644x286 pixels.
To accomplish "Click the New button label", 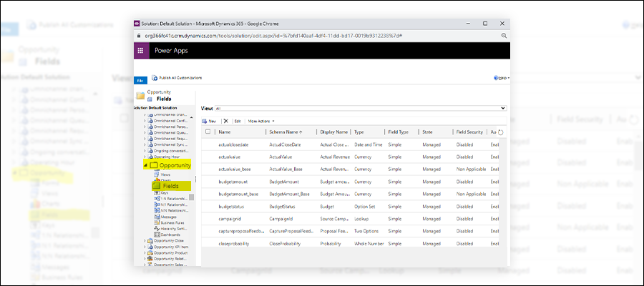I will (213, 122).
